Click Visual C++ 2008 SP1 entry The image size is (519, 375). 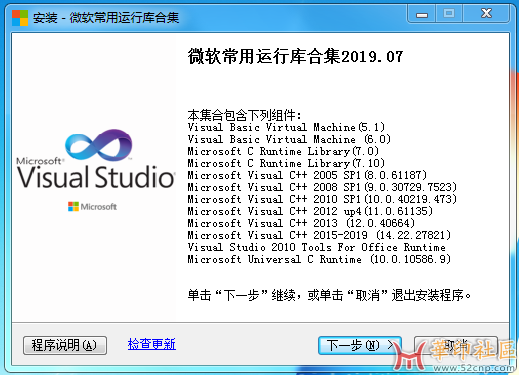click(322, 187)
